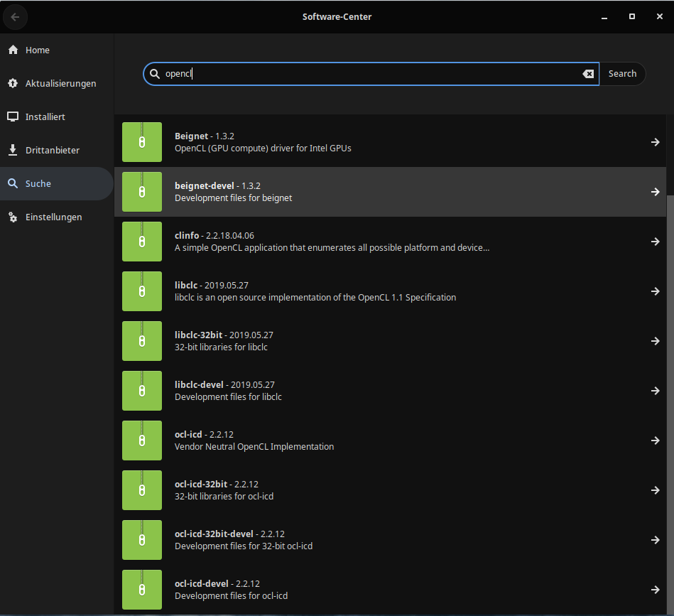This screenshot has width=674, height=616.
Task: Open details of ocl-icd-devel via its arrow
Action: 655,590
